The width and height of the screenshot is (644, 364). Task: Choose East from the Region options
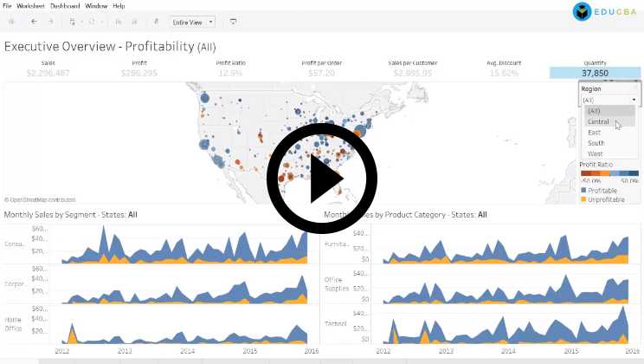(594, 133)
